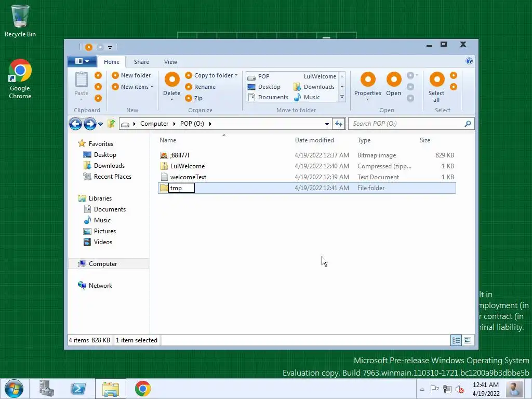Click the Refresh button by address bar
The height and width of the screenshot is (399, 532).
tap(339, 124)
